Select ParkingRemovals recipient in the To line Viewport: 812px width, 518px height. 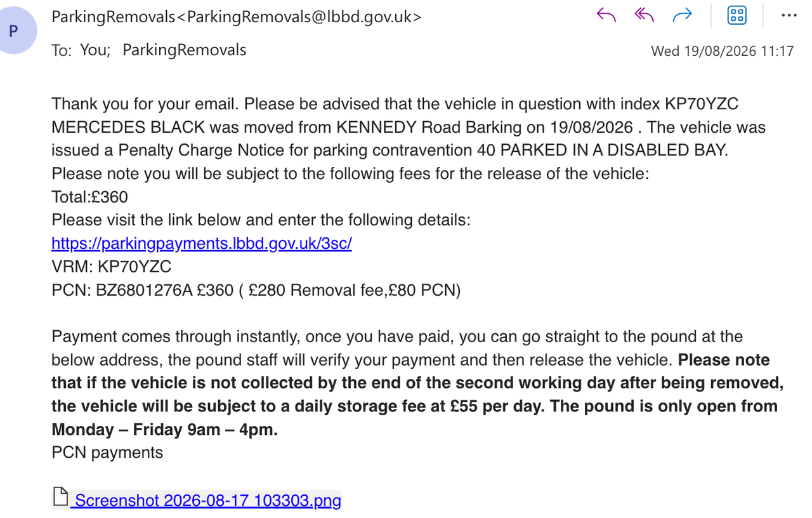click(184, 50)
